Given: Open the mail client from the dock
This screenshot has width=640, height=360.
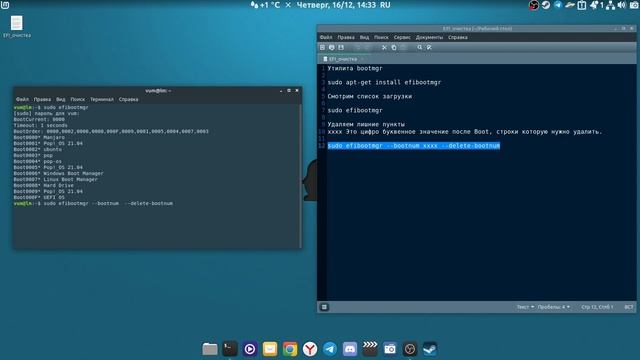Looking at the screenshot, I should pos(270,349).
